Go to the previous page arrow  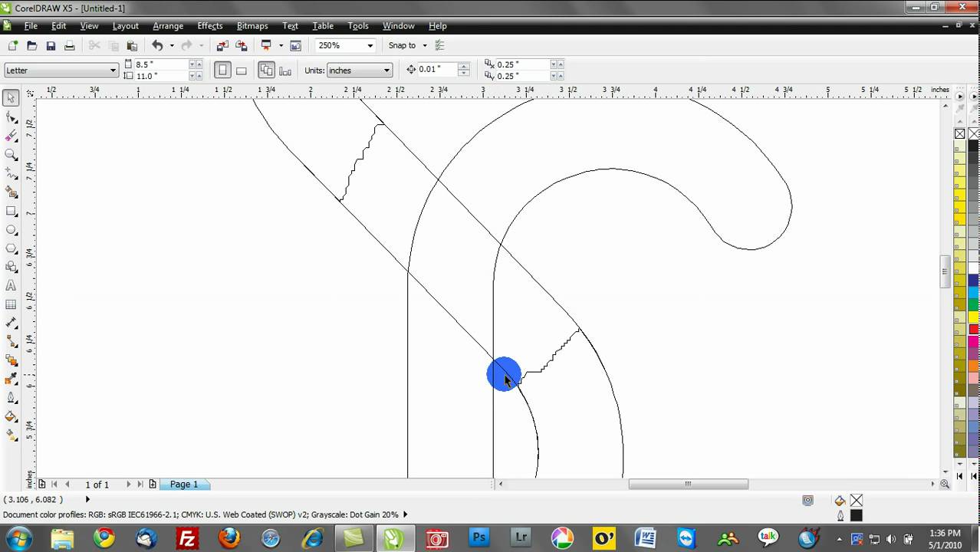67,485
